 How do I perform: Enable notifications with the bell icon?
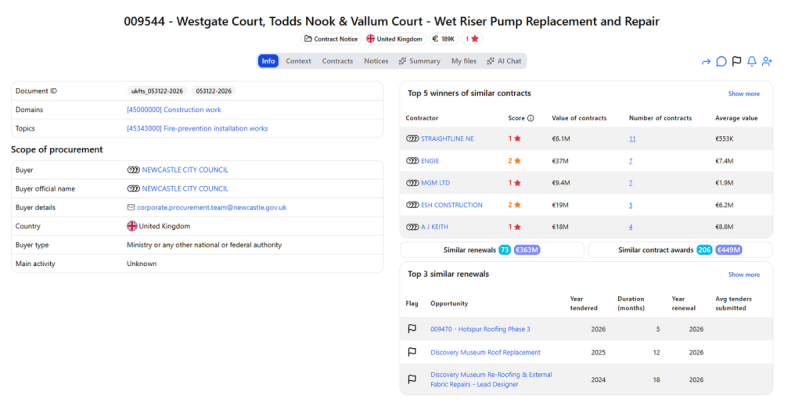(752, 62)
